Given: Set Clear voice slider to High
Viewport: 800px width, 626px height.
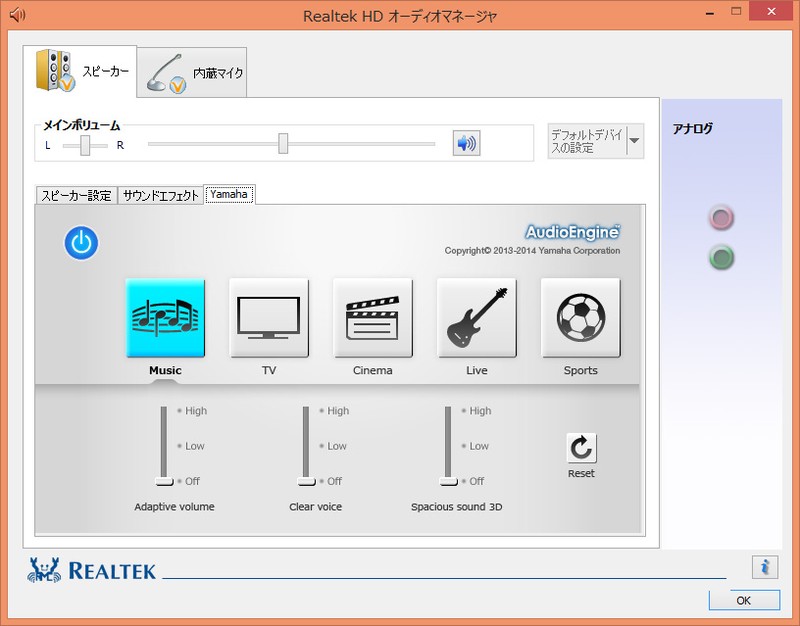Looking at the screenshot, I should tap(306, 411).
